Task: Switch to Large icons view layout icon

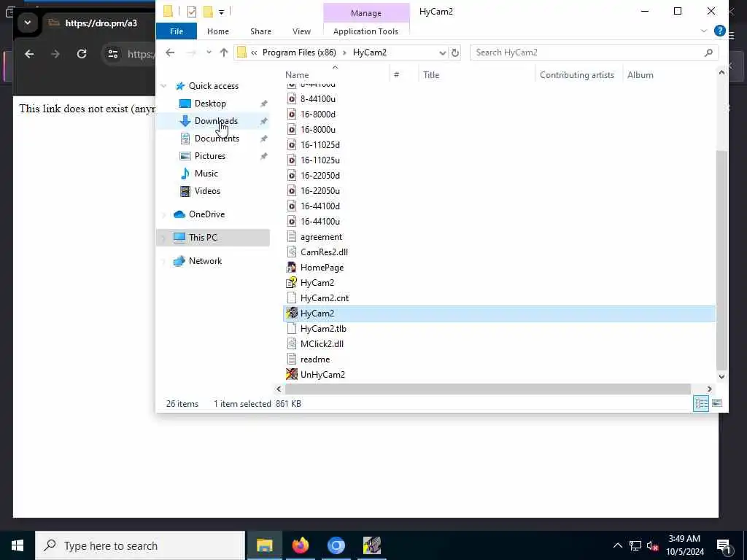Action: (717, 403)
